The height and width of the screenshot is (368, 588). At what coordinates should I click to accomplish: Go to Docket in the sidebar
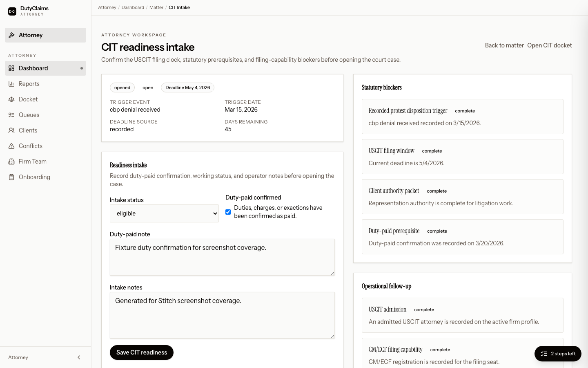point(45,99)
